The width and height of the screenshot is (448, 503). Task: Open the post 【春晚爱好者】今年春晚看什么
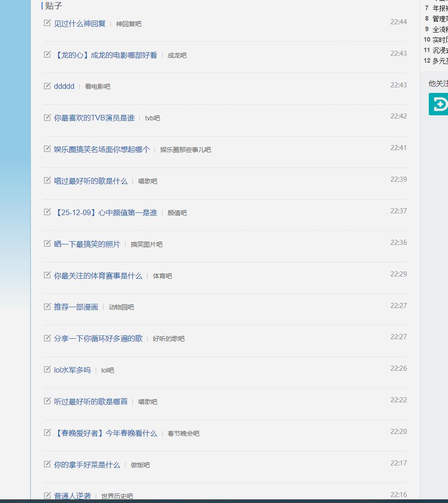pyautogui.click(x=105, y=433)
